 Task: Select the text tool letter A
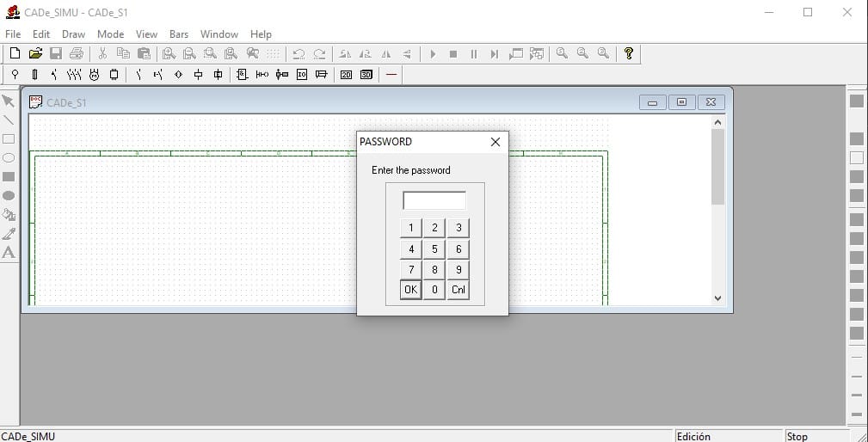(9, 253)
